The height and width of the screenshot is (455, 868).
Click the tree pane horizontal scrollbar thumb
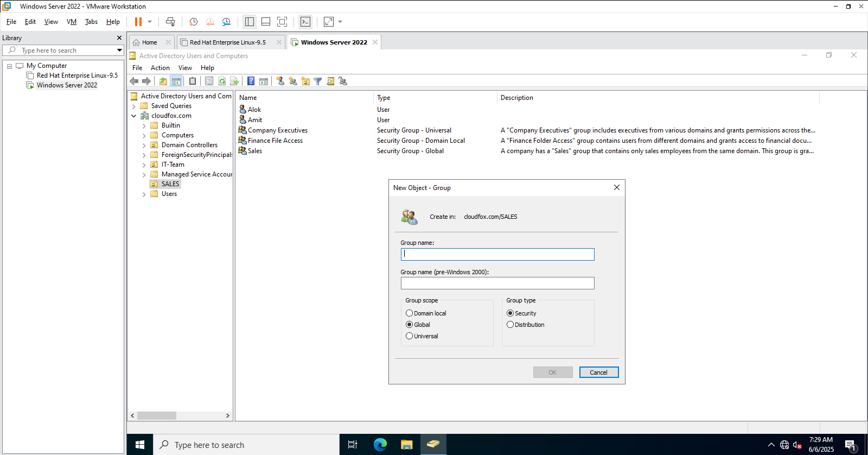click(x=157, y=416)
